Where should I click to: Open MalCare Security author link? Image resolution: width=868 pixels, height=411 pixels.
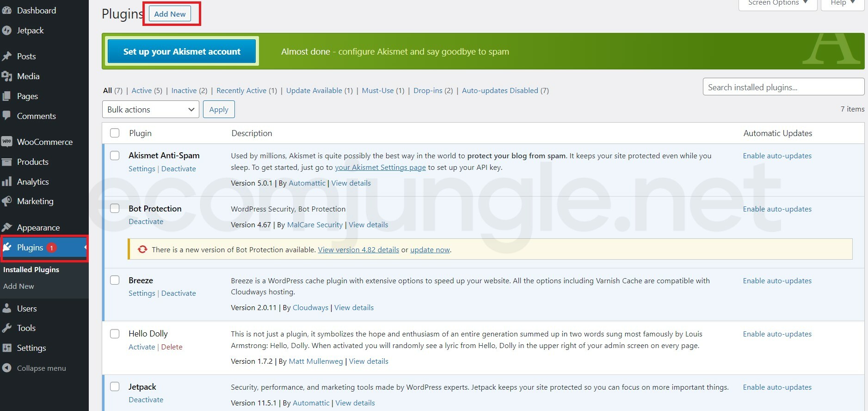coord(315,225)
